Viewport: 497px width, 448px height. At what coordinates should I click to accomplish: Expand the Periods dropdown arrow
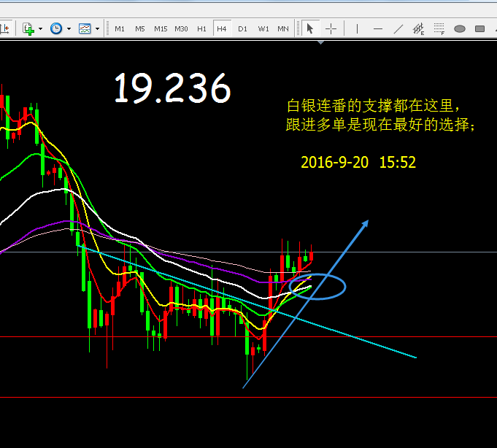(69, 29)
